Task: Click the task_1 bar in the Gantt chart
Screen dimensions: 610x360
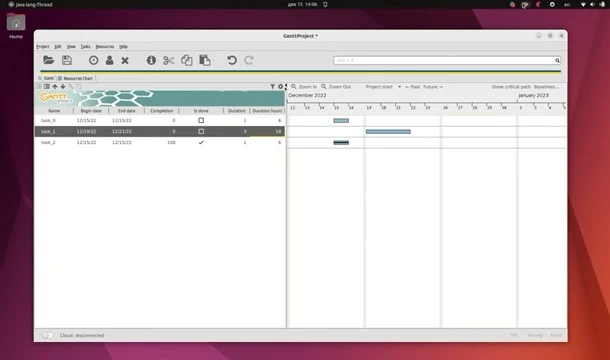Action: click(x=388, y=132)
